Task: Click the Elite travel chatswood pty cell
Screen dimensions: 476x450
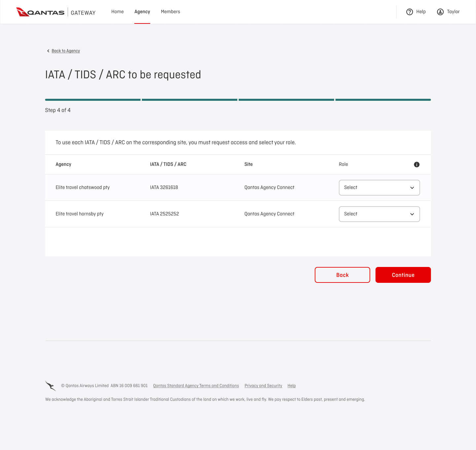Action: 83,187
